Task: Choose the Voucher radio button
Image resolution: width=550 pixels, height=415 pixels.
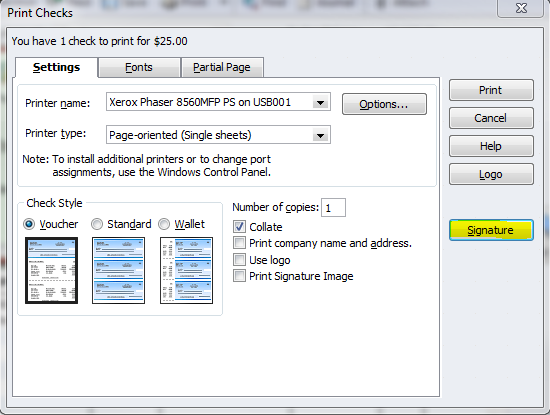Action: click(x=29, y=224)
